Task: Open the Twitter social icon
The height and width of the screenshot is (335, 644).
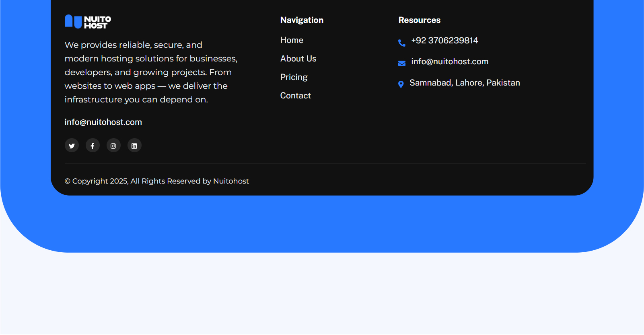Action: point(72,146)
